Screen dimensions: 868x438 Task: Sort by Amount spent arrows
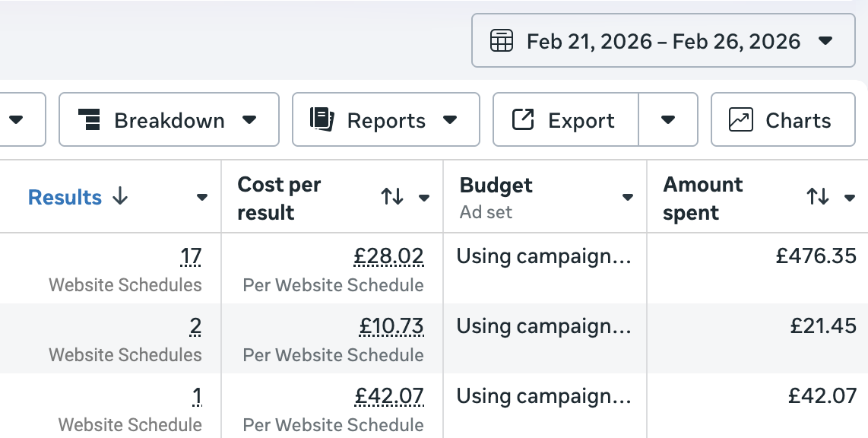pyautogui.click(x=818, y=198)
